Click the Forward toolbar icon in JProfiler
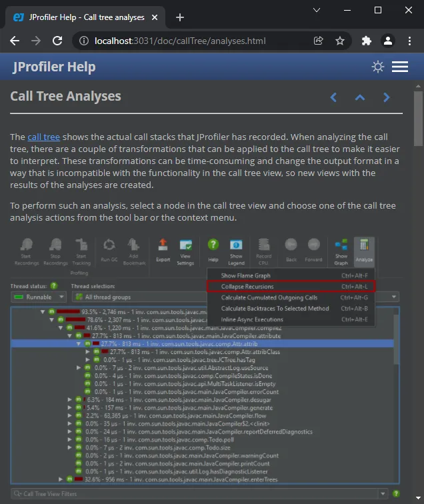424x504 pixels. pos(314,251)
